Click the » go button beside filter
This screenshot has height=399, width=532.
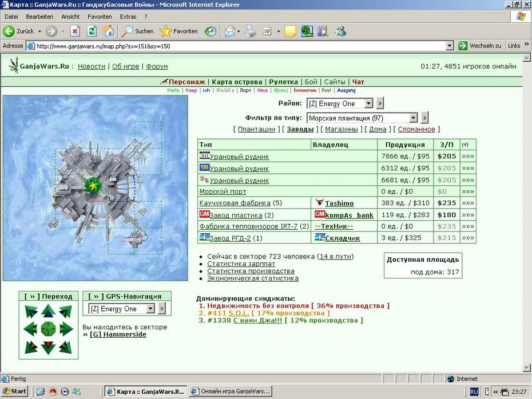point(424,118)
